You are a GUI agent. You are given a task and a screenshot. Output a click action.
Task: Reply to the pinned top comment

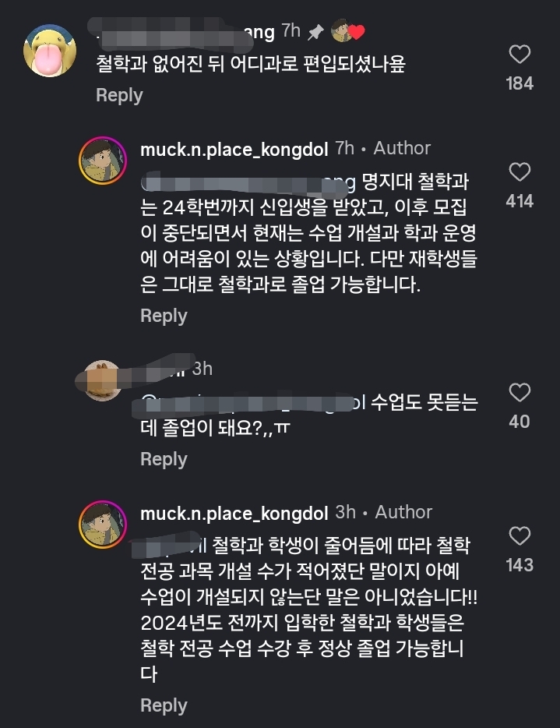tap(119, 95)
